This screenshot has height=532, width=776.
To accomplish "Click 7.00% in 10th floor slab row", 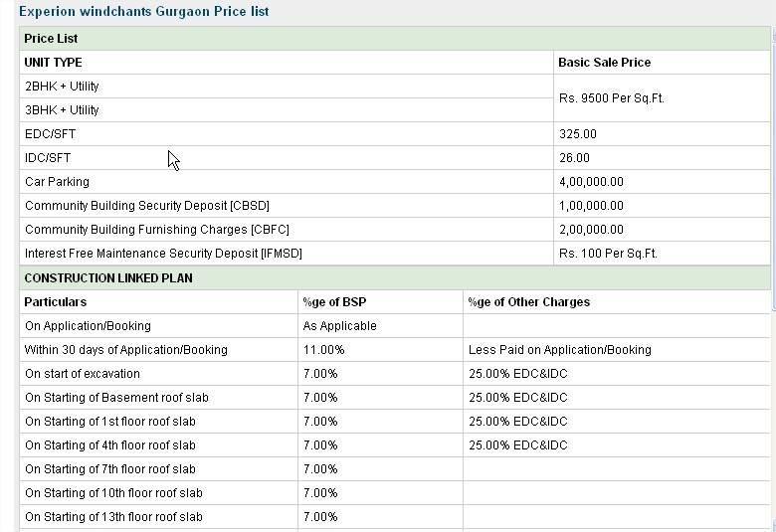I will [320, 493].
